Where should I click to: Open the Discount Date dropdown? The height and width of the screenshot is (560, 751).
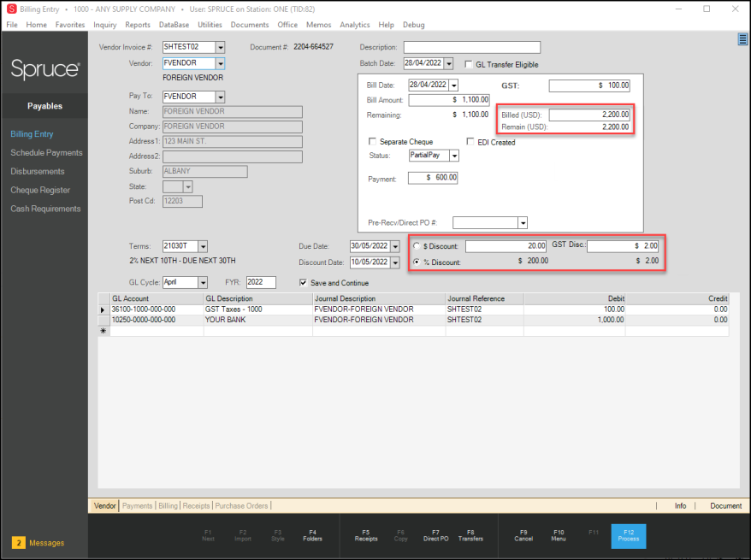click(x=395, y=262)
